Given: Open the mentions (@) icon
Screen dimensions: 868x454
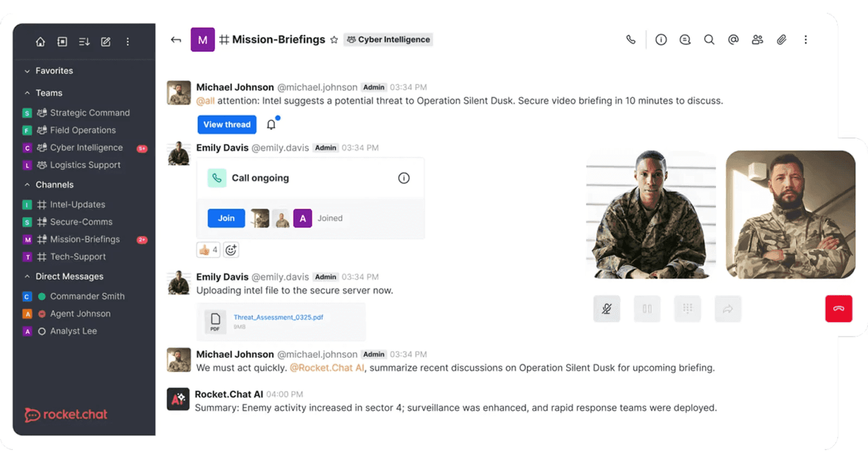Looking at the screenshot, I should (733, 40).
